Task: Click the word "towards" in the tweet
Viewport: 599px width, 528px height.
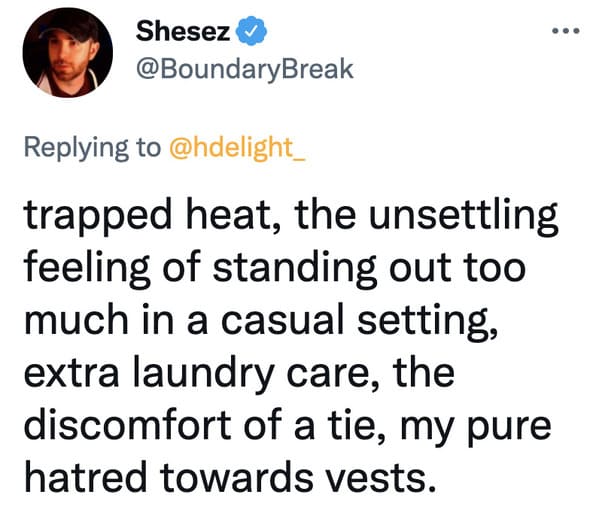Action: point(236,478)
